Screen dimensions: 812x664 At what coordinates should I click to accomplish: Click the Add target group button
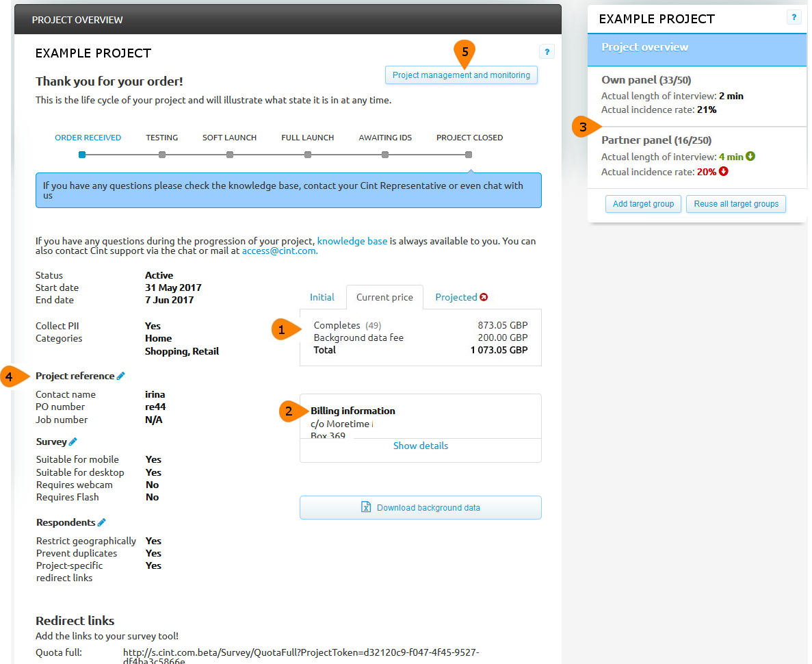(x=643, y=204)
